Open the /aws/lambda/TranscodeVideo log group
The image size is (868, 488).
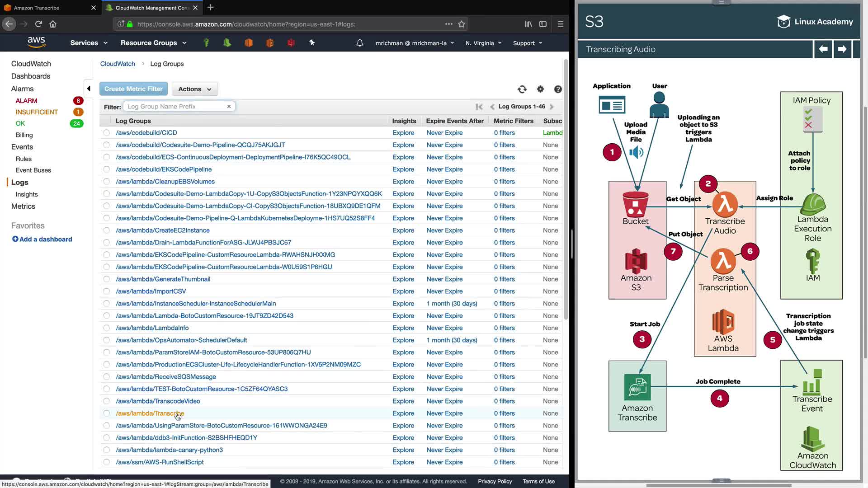click(x=158, y=401)
